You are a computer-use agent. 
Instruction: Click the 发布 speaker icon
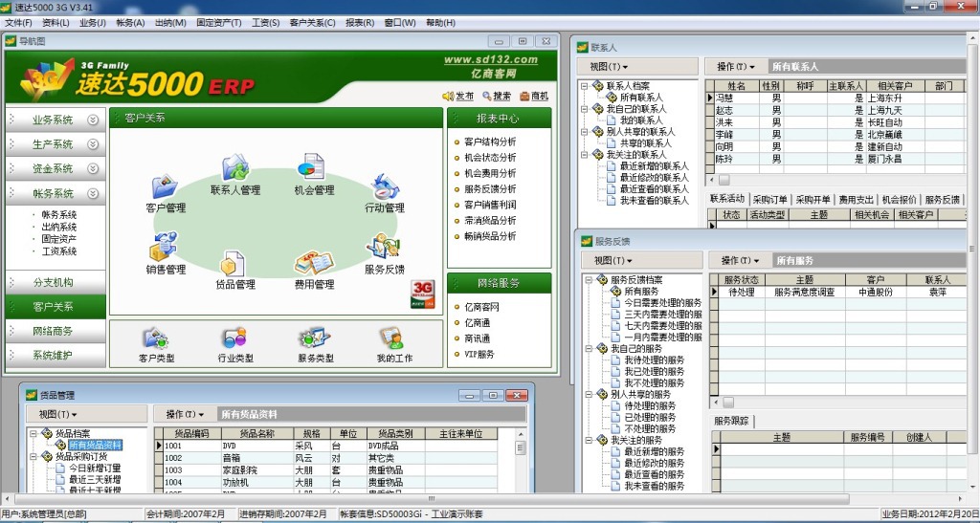[448, 97]
